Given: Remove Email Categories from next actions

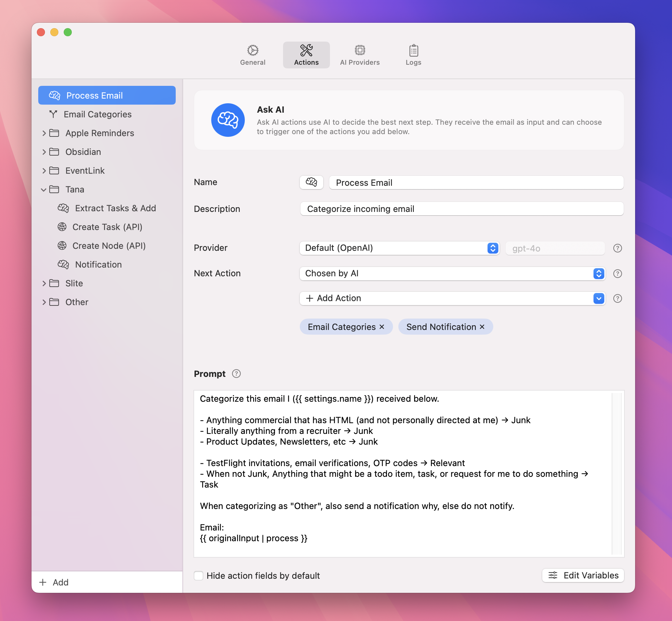Looking at the screenshot, I should pos(382,326).
